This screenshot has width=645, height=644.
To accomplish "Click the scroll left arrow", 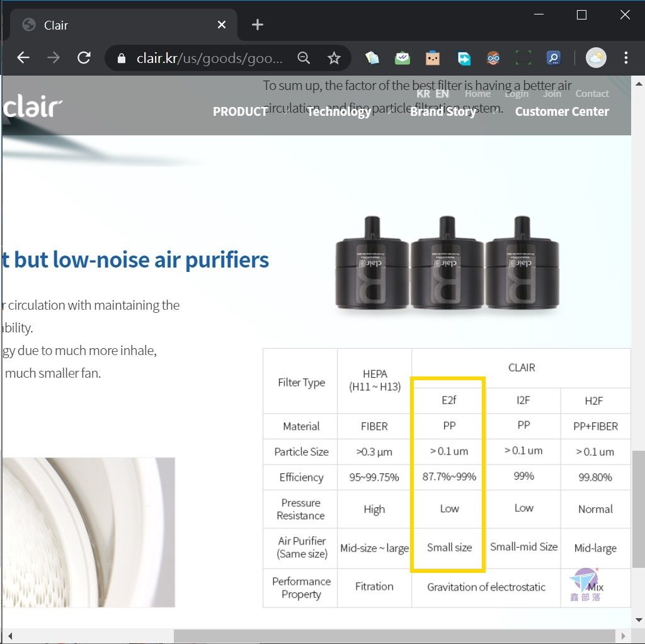I will point(10,636).
